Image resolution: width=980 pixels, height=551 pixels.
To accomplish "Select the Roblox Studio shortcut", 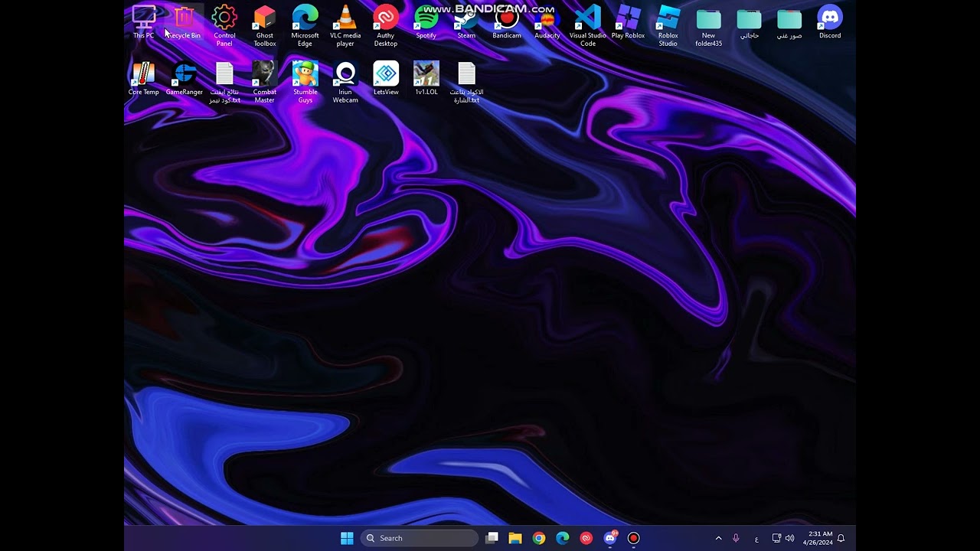I will point(668,26).
